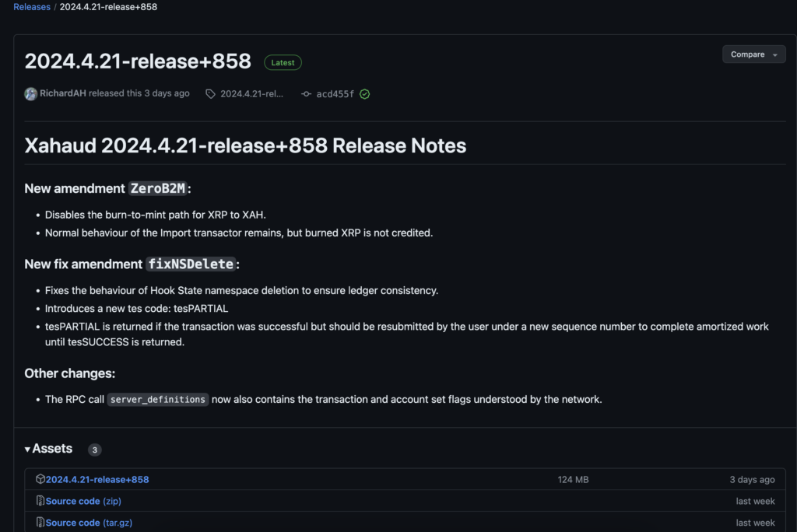The image size is (797, 532).
Task: Open the RichardAH username link
Action: (x=63, y=93)
